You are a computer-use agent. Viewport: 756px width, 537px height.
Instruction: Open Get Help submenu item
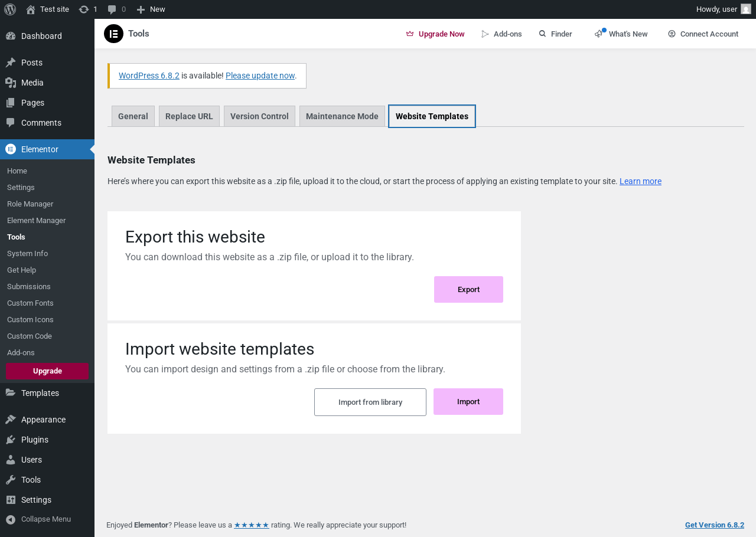[x=21, y=270]
